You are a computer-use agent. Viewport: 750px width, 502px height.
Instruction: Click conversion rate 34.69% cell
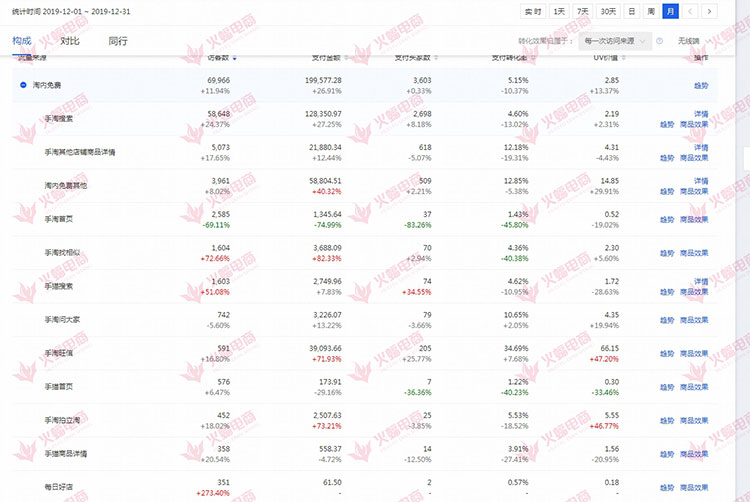coord(516,349)
